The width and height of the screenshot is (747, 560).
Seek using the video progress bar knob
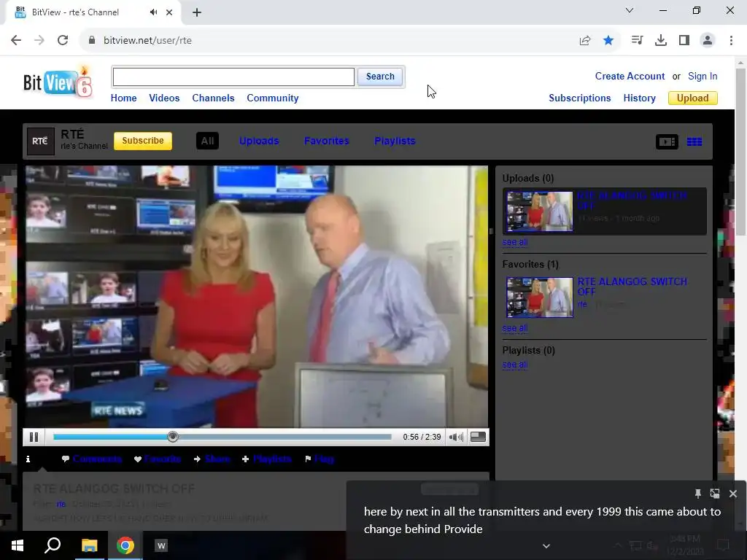(173, 437)
